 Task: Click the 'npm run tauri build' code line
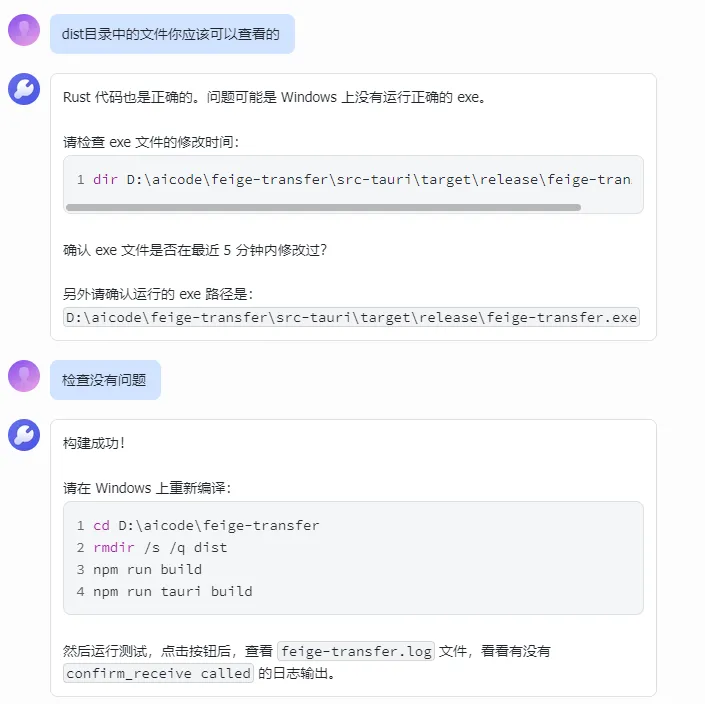(164, 591)
